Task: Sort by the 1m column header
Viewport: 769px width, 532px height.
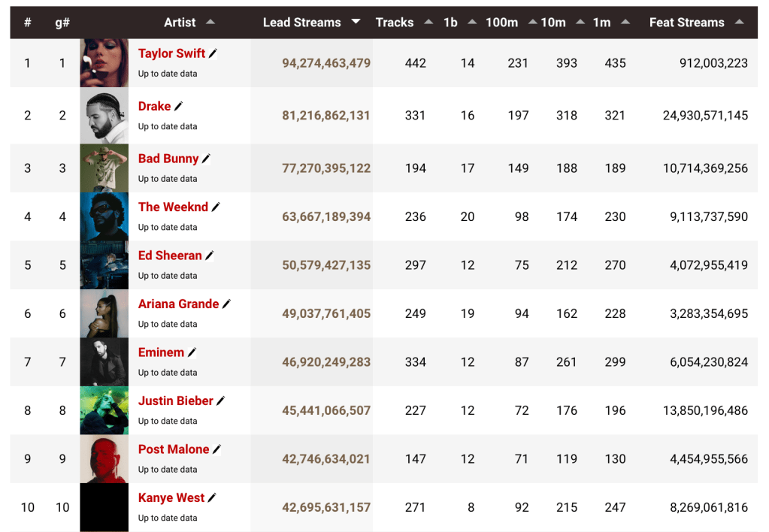Action: (601, 23)
